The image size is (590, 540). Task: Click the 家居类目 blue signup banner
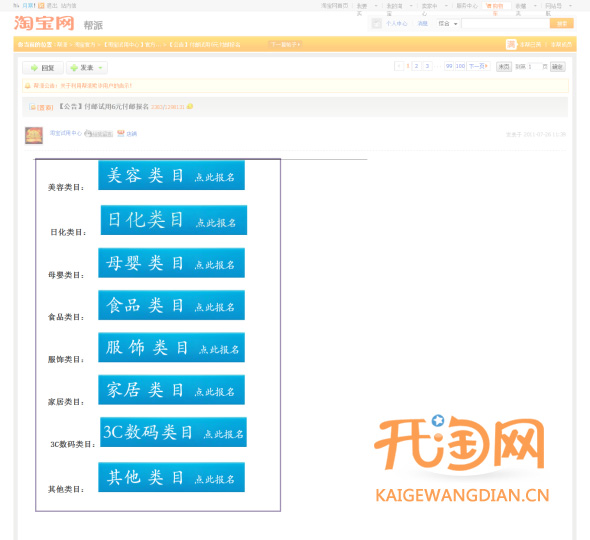(x=172, y=389)
